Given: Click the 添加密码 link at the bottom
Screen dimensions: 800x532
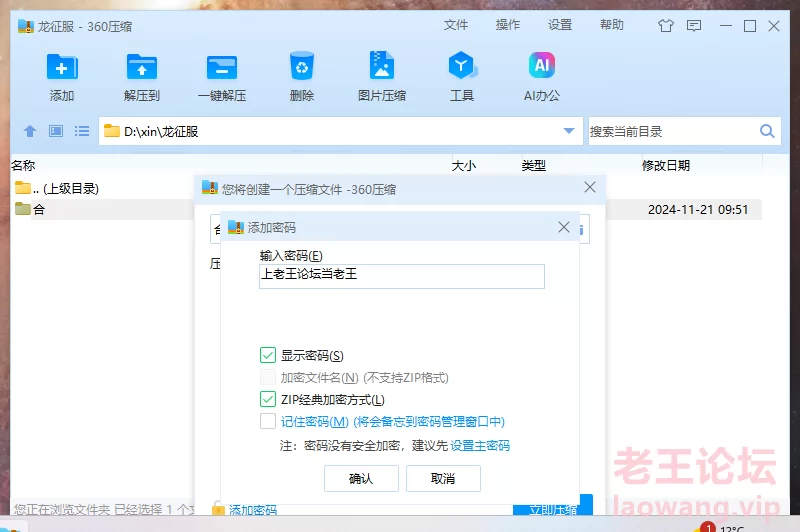Looking at the screenshot, I should [x=253, y=510].
